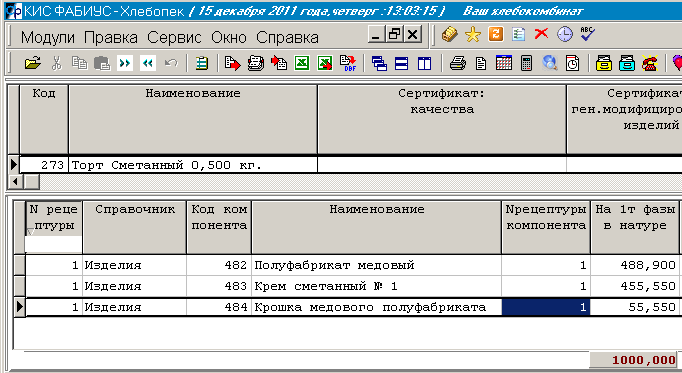
Task: Click the typewriter print report icon
Action: click(256, 63)
